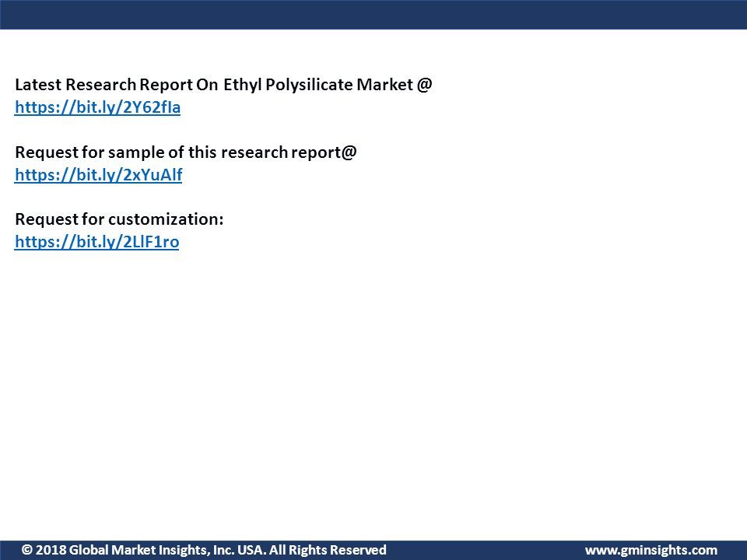The width and height of the screenshot is (747, 560).
Task: Click the 'Request for customization:' text
Action: point(119,219)
